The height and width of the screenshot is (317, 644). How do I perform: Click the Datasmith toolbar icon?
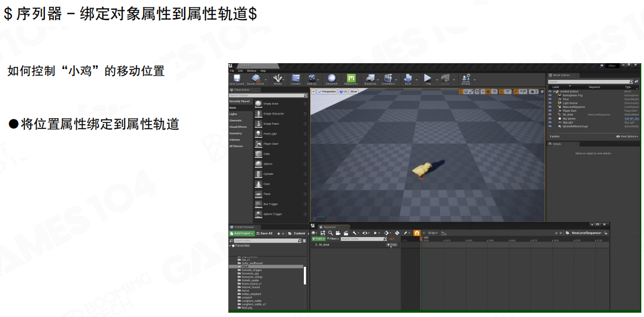point(331,79)
